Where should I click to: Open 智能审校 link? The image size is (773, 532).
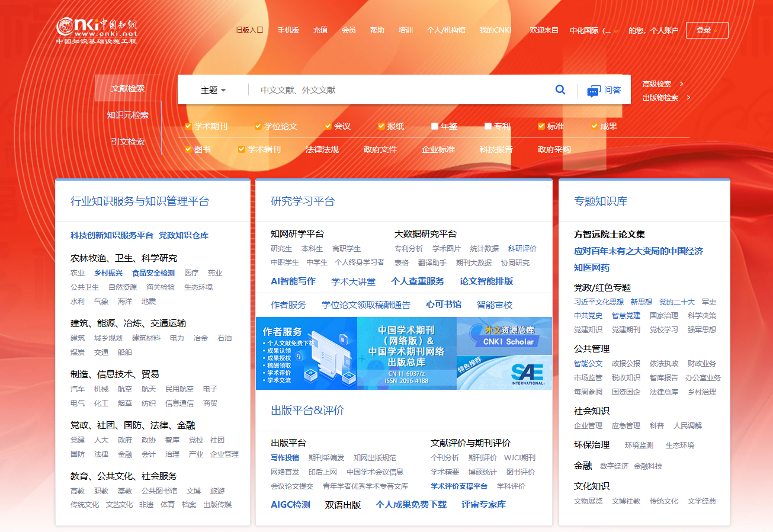tap(495, 305)
